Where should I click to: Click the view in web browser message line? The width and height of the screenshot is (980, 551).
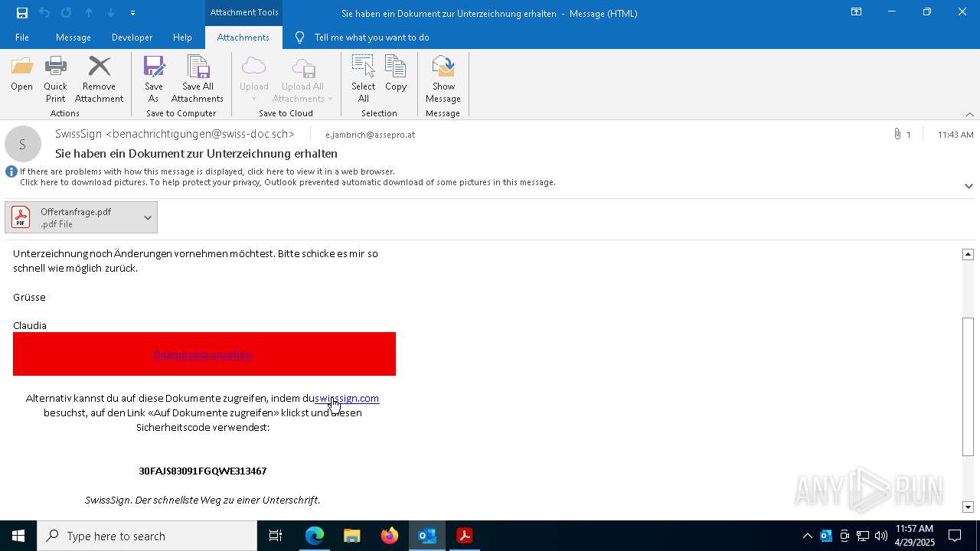207,171
